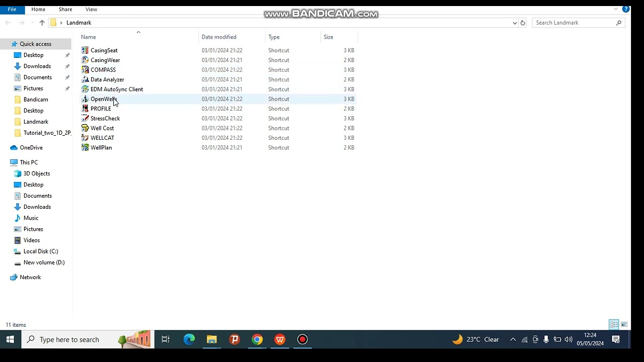Select the OpenWells shortcut icon

[85, 99]
